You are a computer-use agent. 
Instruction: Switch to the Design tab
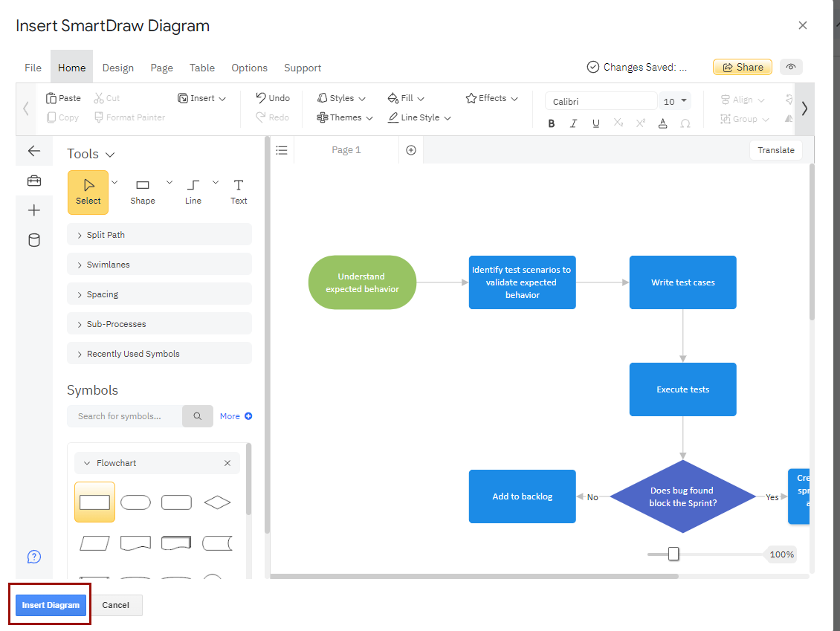point(118,68)
